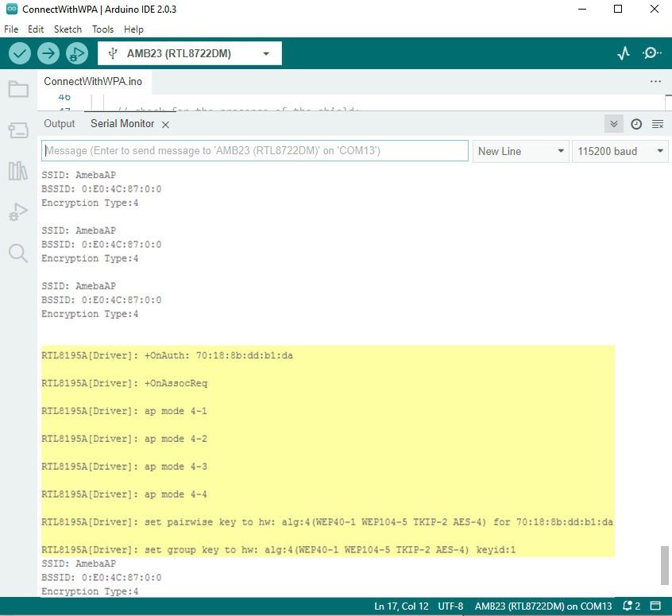Upload the sketch with the arrow button
The height and width of the screenshot is (616, 672).
tap(48, 53)
